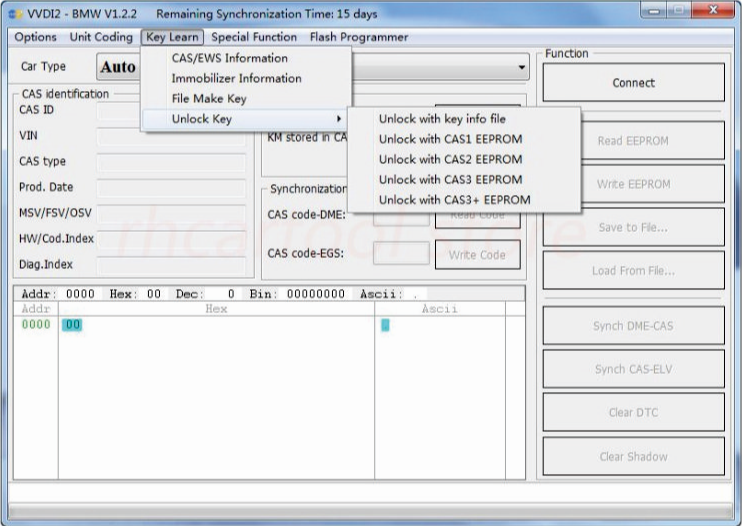Click the VIN input field
Screen dimensions: 742x526
click(171, 137)
